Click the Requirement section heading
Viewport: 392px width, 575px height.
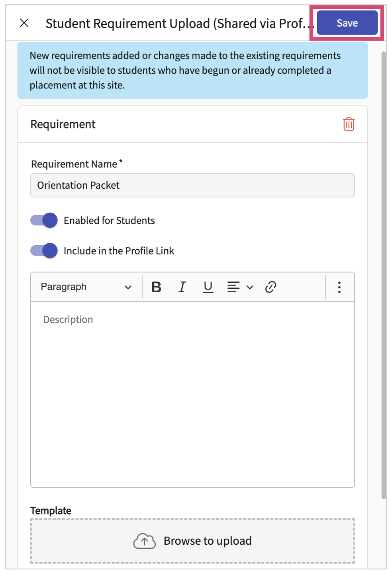(x=63, y=124)
